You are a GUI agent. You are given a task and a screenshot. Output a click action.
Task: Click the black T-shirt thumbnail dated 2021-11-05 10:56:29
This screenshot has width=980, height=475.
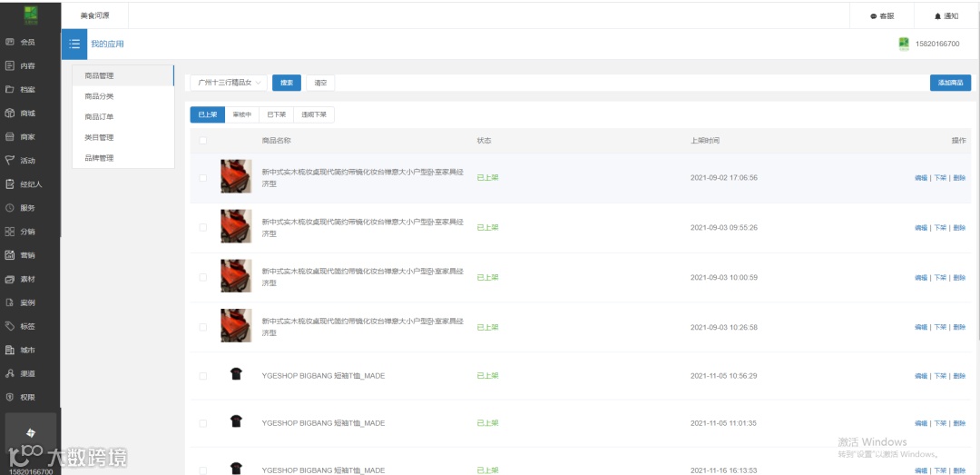coord(236,374)
